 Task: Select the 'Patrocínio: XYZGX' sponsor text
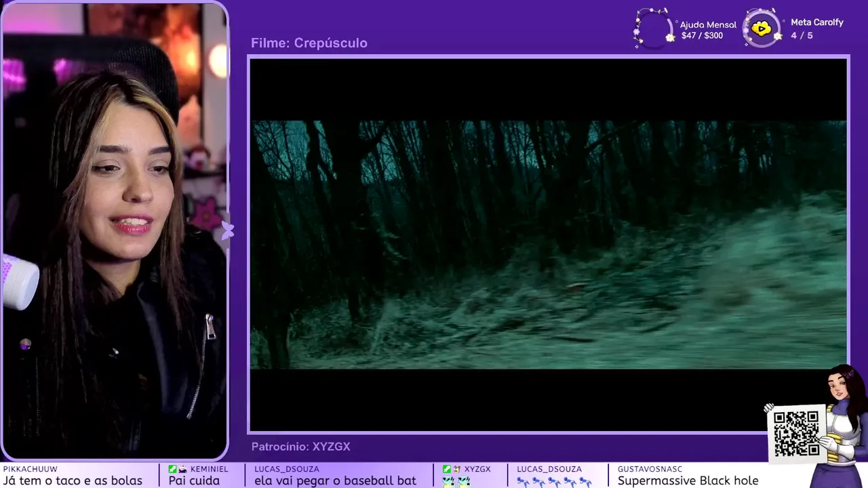pos(301,447)
